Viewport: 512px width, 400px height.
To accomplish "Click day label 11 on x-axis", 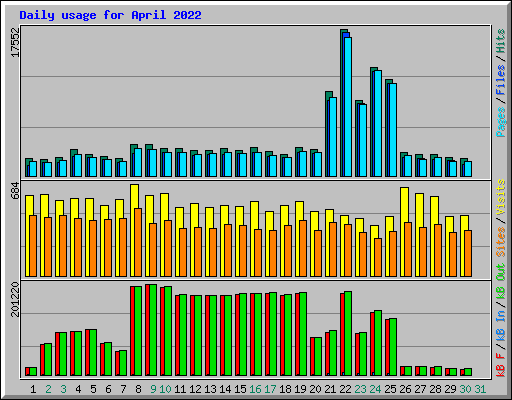I will pos(180,389).
